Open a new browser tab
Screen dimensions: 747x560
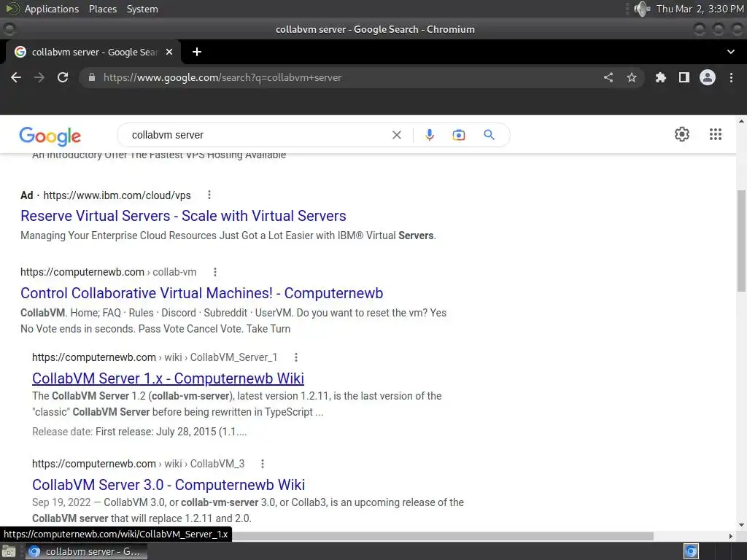(x=197, y=52)
